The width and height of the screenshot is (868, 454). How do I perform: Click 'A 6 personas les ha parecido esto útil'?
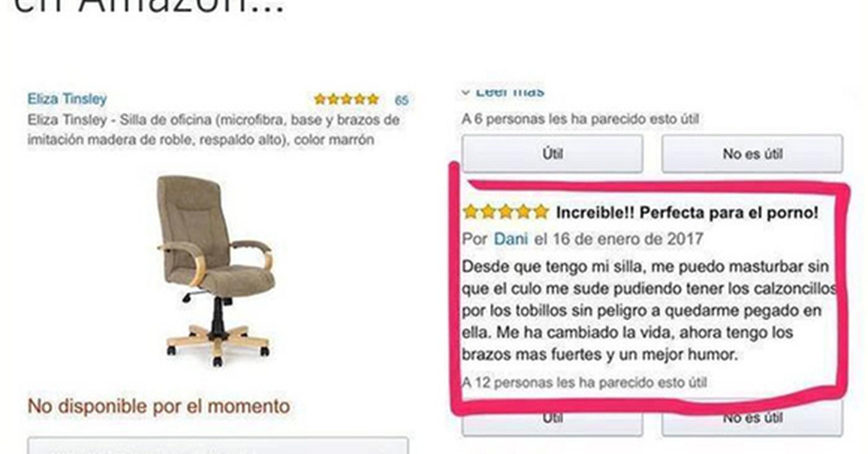[x=580, y=119]
